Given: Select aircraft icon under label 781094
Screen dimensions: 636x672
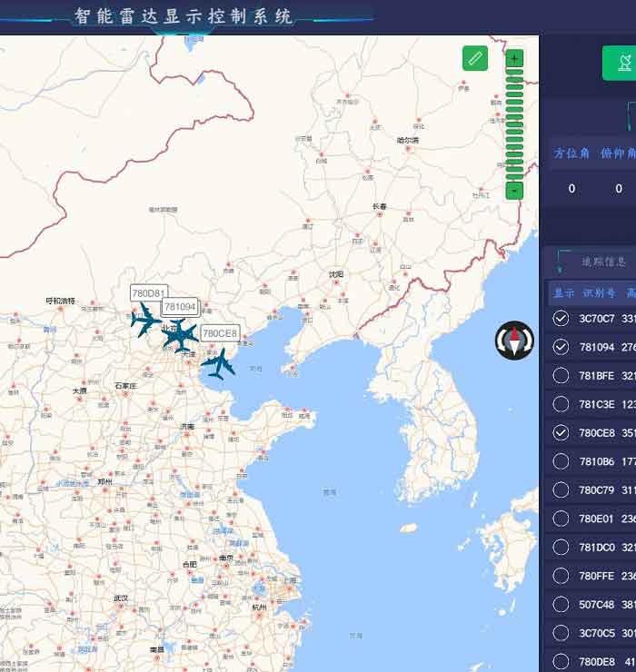Looking at the screenshot, I should point(180,335).
